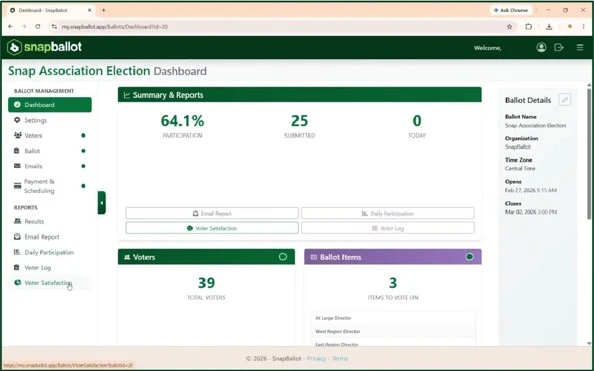
Task: Click the Chrome profile avatar dot
Action: pyautogui.click(x=569, y=27)
